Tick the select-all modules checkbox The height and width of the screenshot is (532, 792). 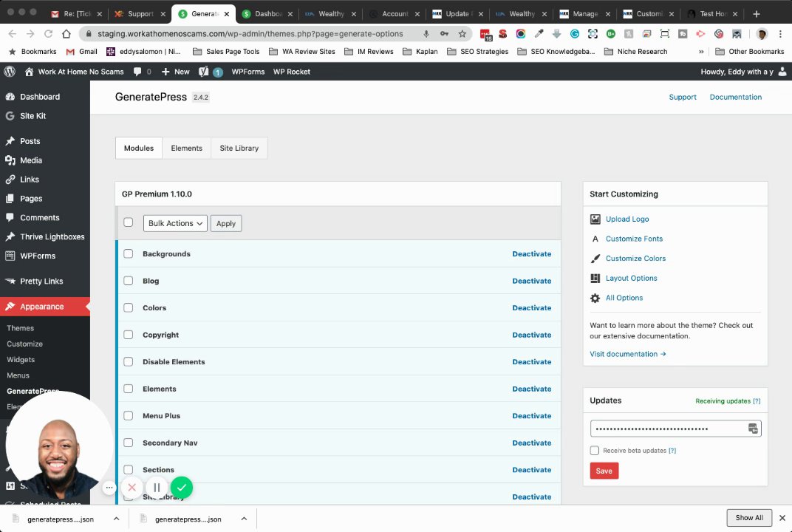(x=129, y=222)
